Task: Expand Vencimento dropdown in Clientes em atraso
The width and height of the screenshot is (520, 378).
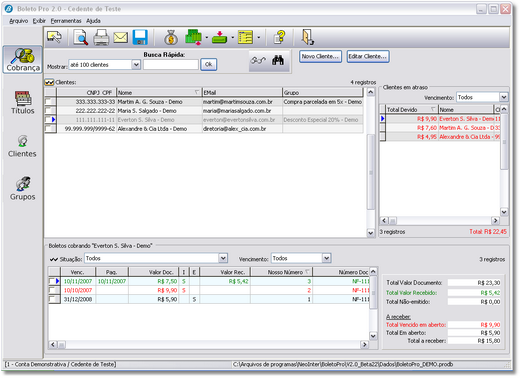Action: (504, 97)
